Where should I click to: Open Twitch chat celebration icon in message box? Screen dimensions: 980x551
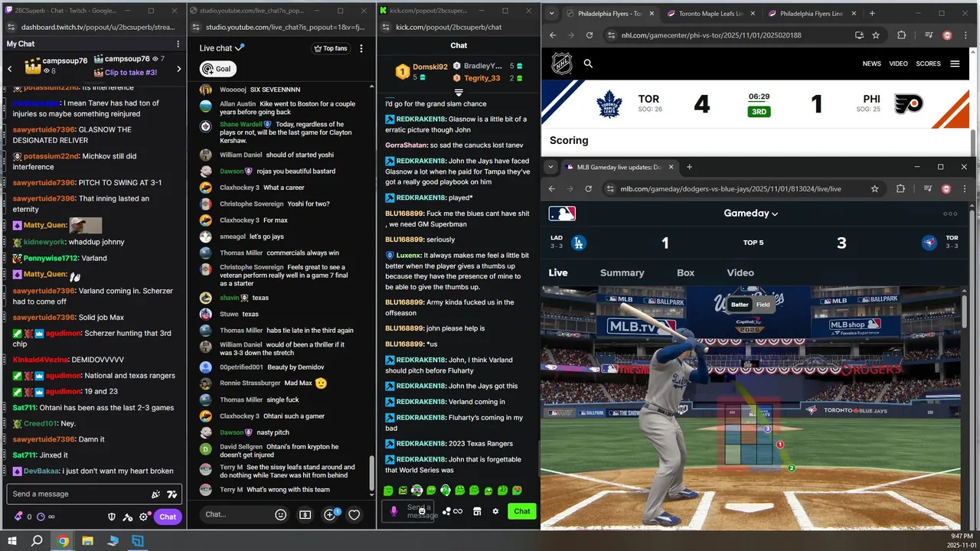(x=156, y=494)
